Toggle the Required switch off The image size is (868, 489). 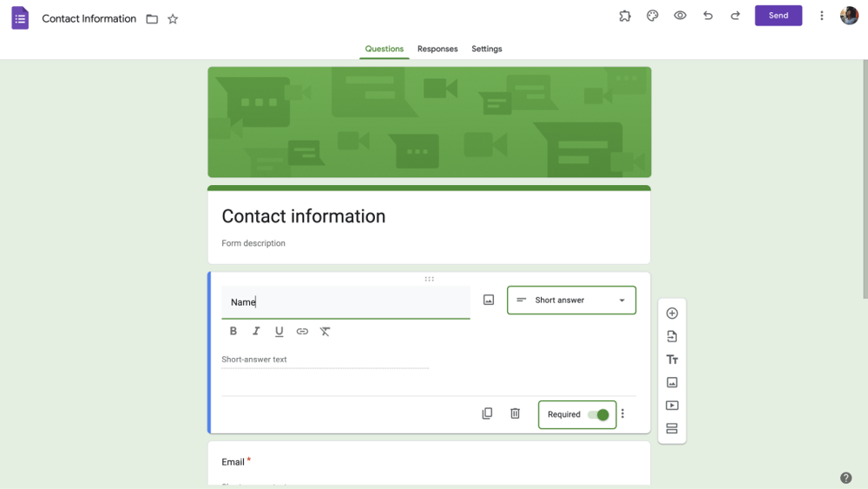(x=598, y=415)
